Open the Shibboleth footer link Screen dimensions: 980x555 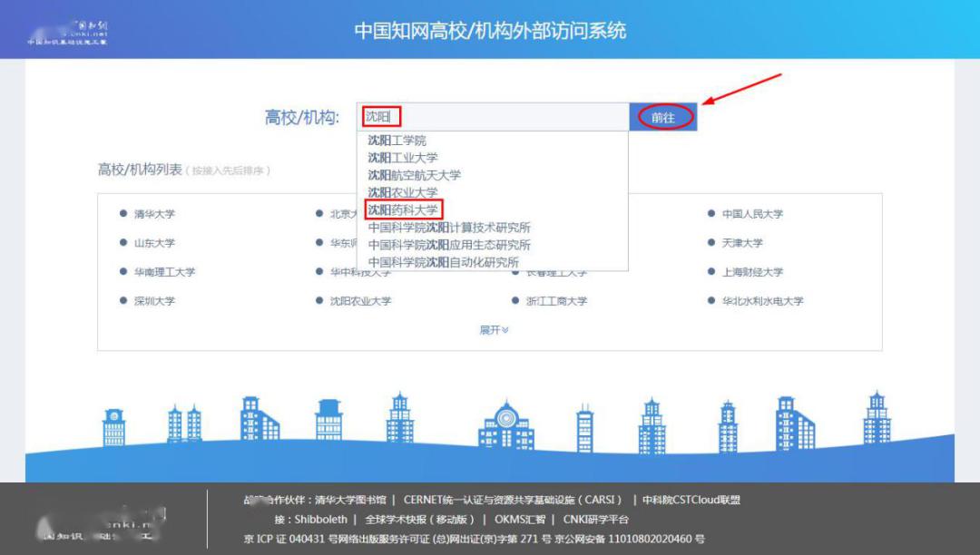pos(320,520)
